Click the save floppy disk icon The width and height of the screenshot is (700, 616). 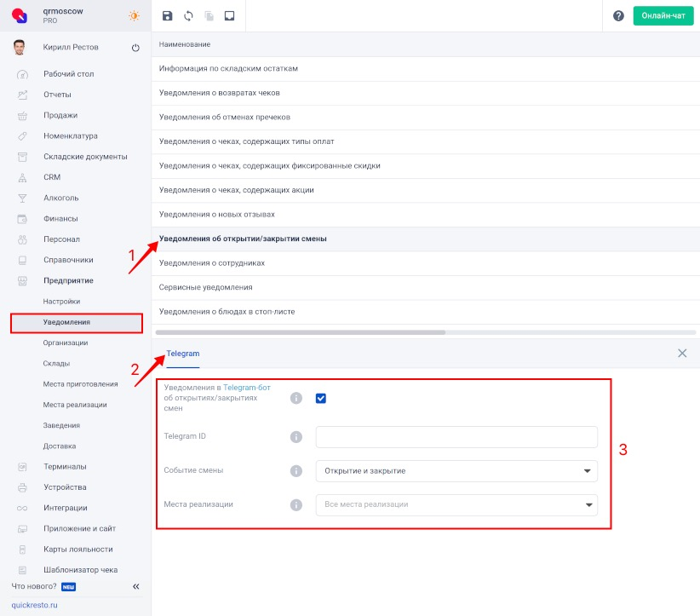click(167, 16)
